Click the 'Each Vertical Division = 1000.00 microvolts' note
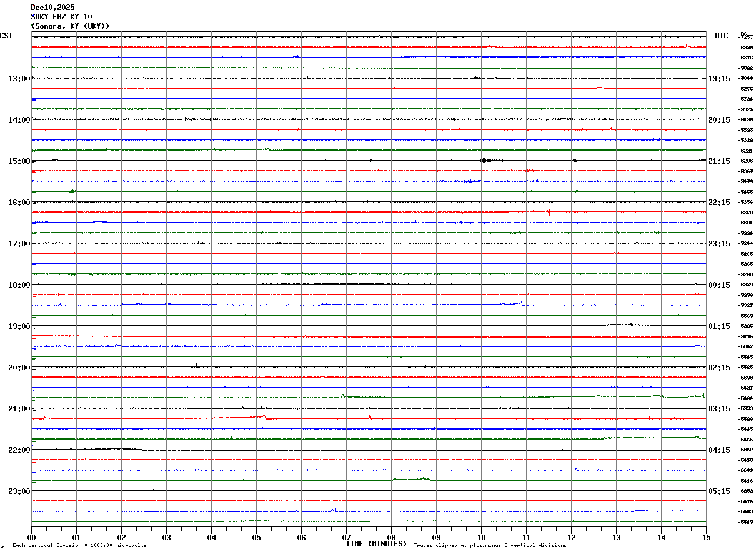This screenshot has height=554, width=756. (79, 546)
